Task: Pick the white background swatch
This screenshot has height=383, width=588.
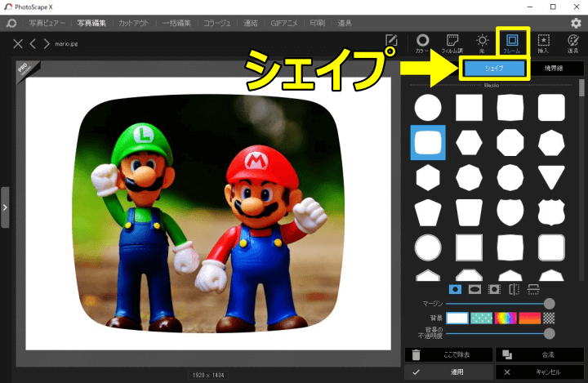Action: tap(457, 318)
